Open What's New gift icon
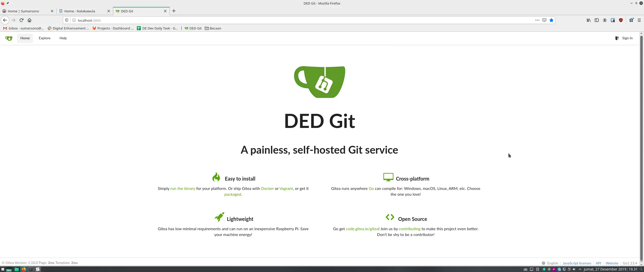Image resolution: width=644 pixels, height=272 pixels. [x=631, y=20]
